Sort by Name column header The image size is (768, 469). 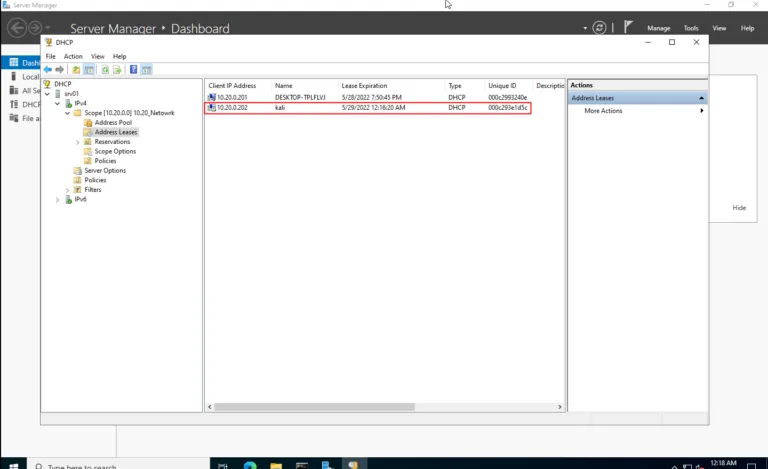pyautogui.click(x=304, y=86)
